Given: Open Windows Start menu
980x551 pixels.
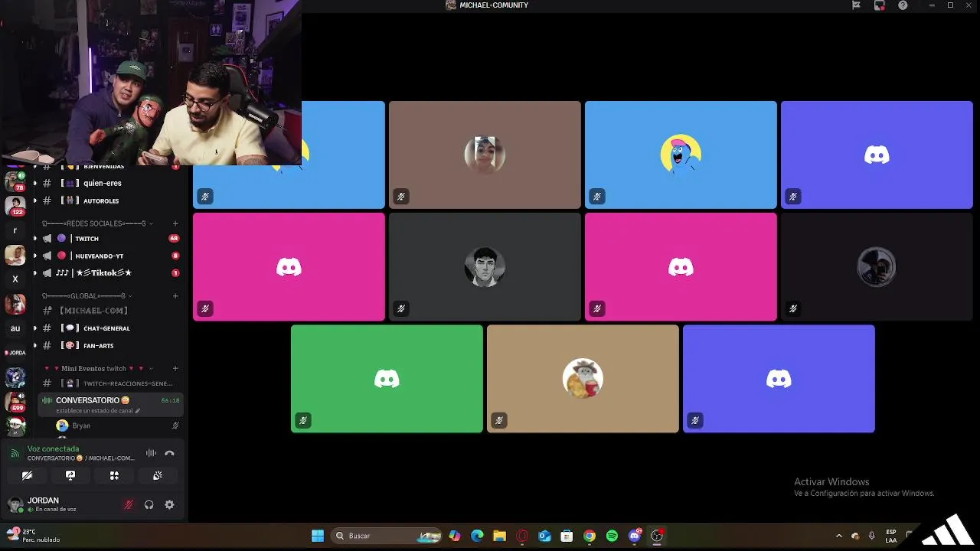Looking at the screenshot, I should 317,536.
